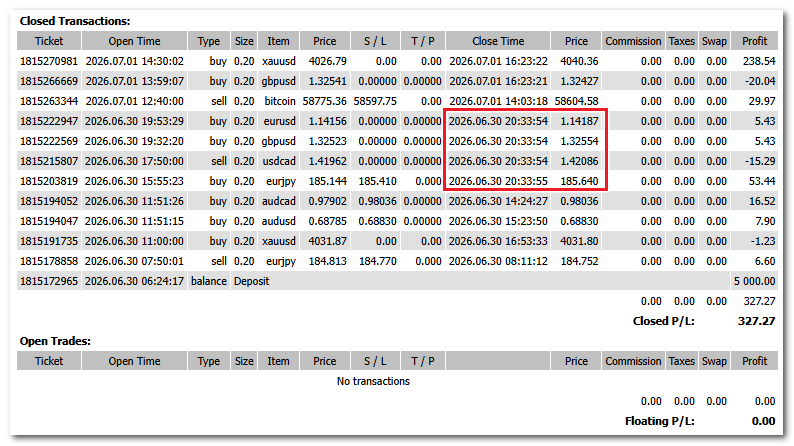Click Profit header in Closed Transactions table
This screenshot has width=794, height=446.
pyautogui.click(x=755, y=41)
